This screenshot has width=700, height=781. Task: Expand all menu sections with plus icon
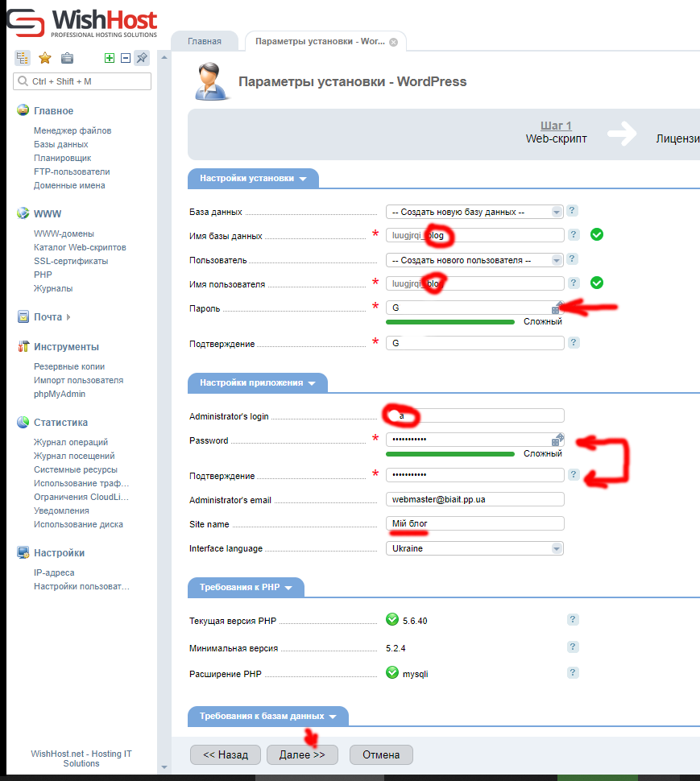(x=110, y=58)
